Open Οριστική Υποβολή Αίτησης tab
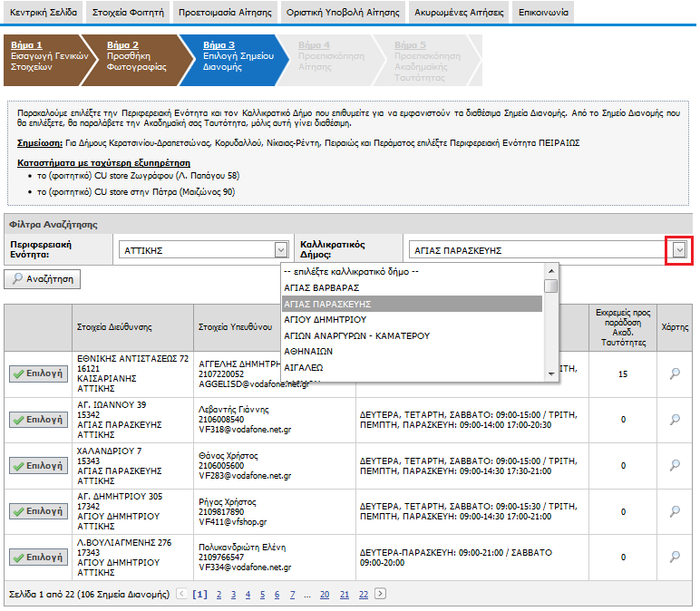The height and width of the screenshot is (611, 700). (x=343, y=12)
